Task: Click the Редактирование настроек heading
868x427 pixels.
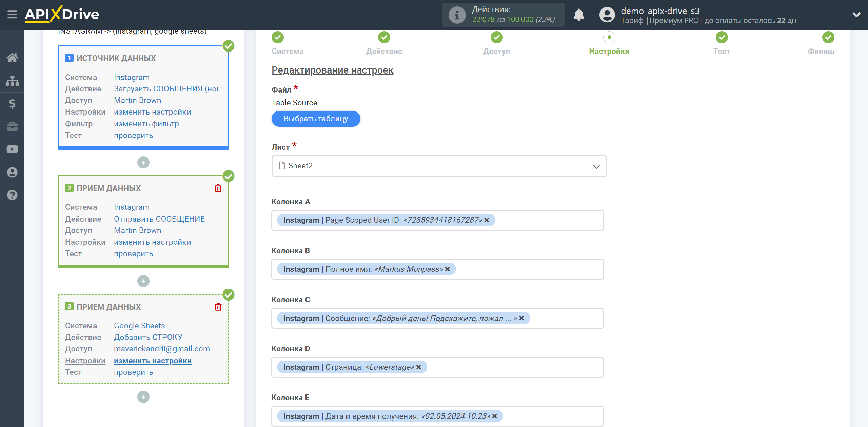Action: (332, 70)
